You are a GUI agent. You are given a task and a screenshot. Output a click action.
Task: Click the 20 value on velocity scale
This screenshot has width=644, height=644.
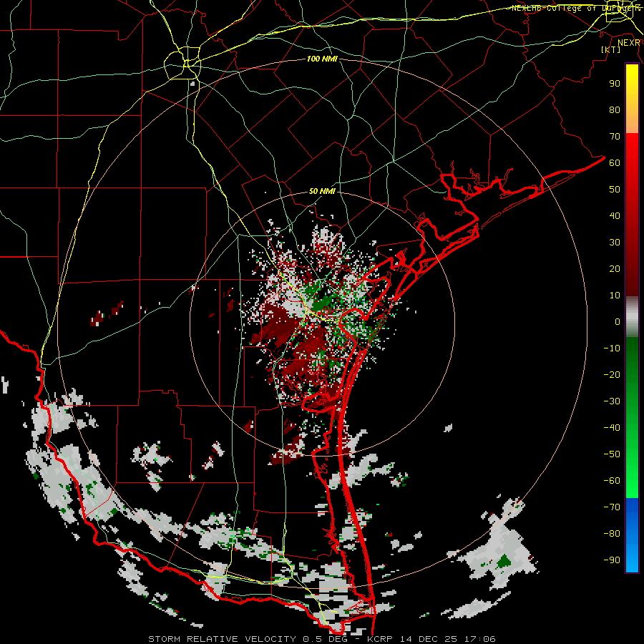click(615, 269)
